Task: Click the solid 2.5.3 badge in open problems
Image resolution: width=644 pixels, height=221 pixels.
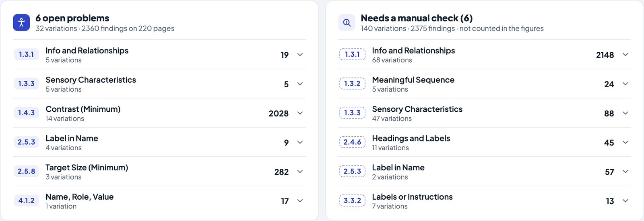Action: [26, 142]
